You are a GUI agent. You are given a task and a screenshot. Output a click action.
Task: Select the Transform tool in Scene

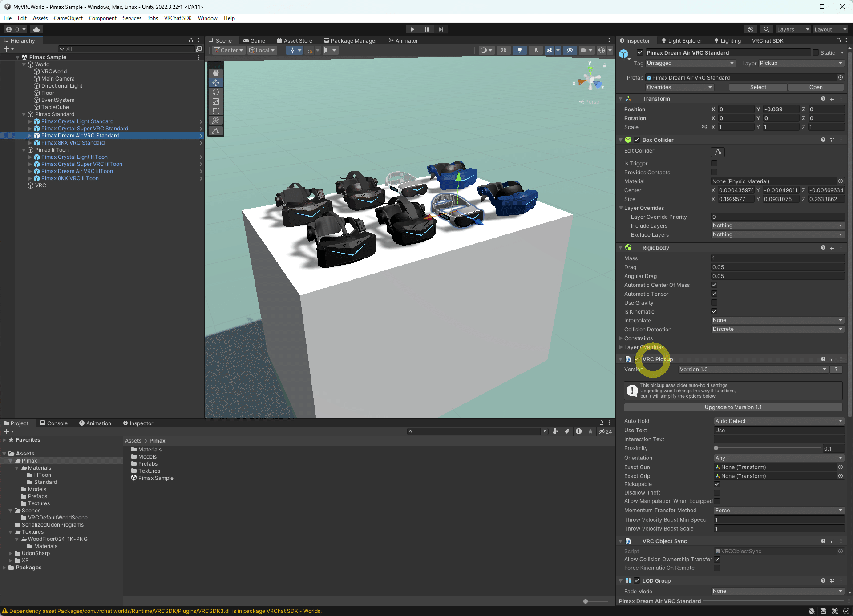pyautogui.click(x=216, y=120)
